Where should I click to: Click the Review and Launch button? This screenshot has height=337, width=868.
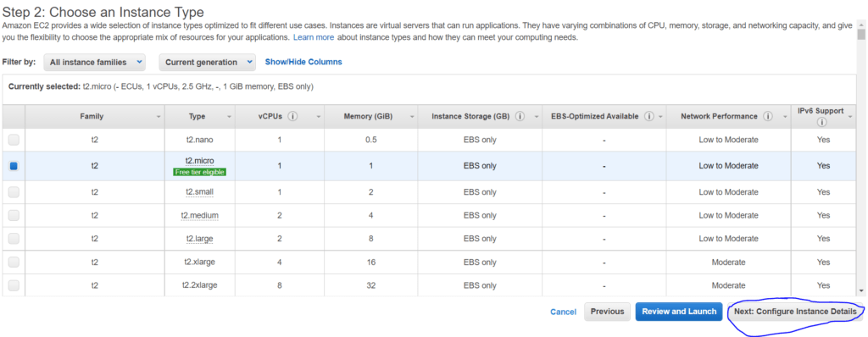[679, 312]
